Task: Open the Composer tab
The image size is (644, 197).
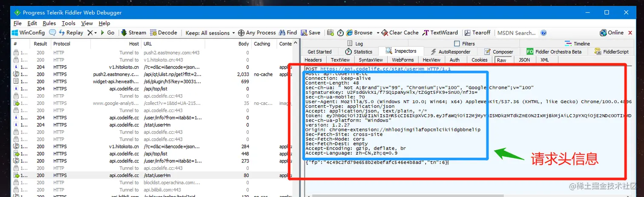Action: (x=499, y=52)
